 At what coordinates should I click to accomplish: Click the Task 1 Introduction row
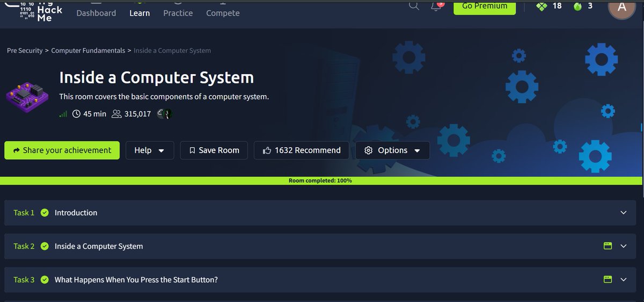click(320, 213)
